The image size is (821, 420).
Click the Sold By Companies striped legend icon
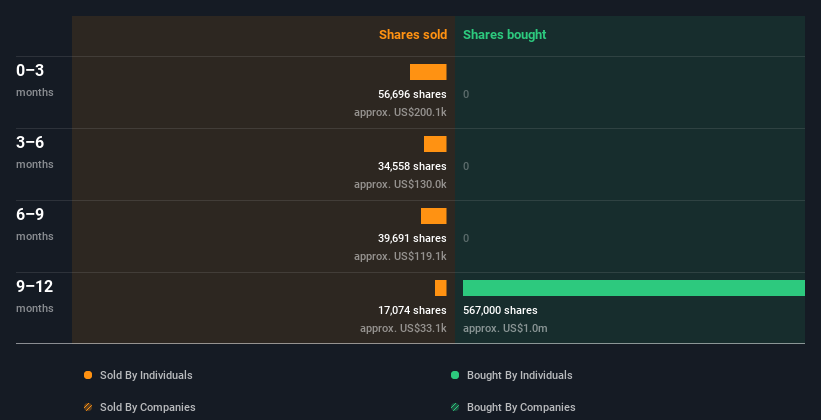88,407
